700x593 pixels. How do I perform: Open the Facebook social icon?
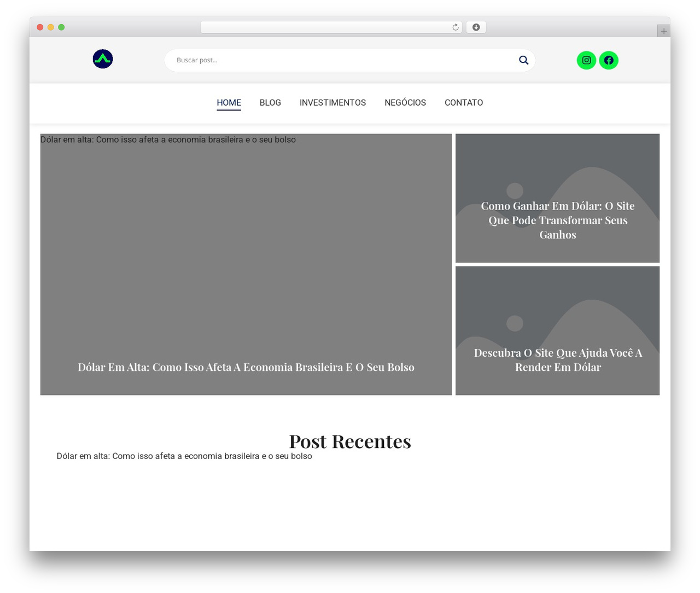tap(609, 60)
